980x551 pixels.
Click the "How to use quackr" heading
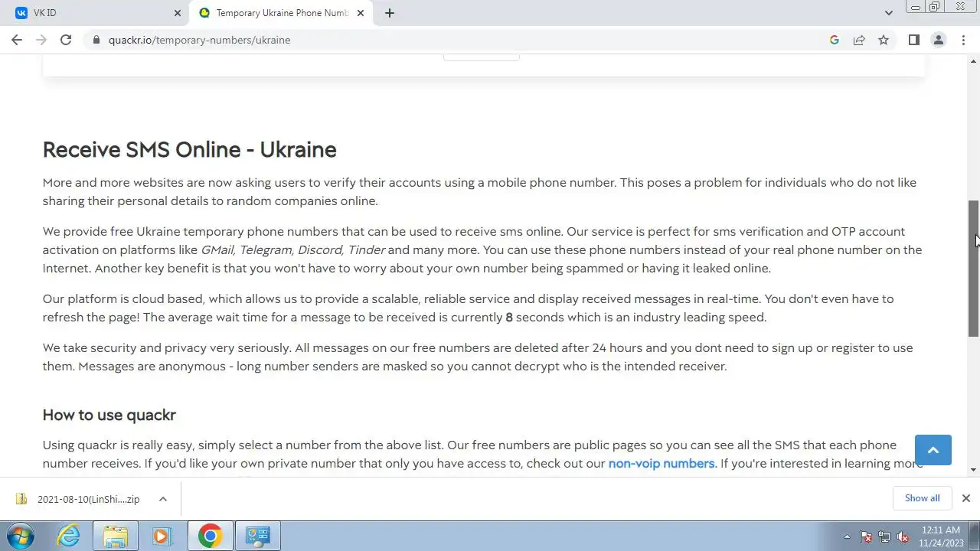(x=109, y=415)
